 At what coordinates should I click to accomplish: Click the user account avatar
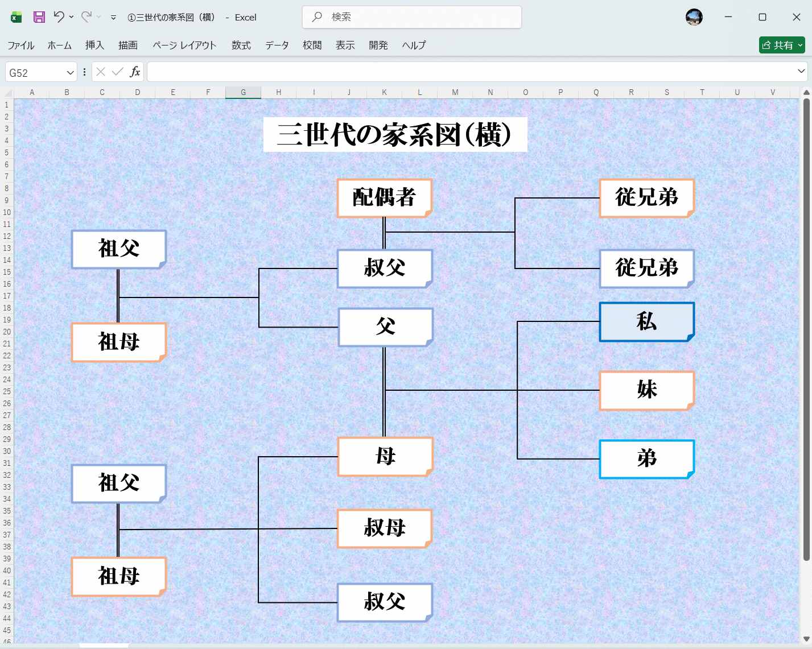(694, 16)
